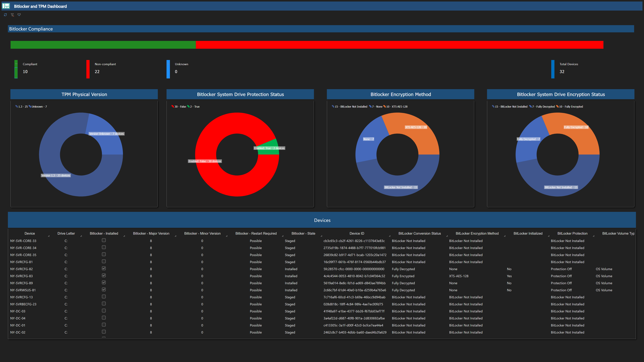Screen dimensions: 644x362
Task: Open the filter menu on the Device column
Action: 49,236
